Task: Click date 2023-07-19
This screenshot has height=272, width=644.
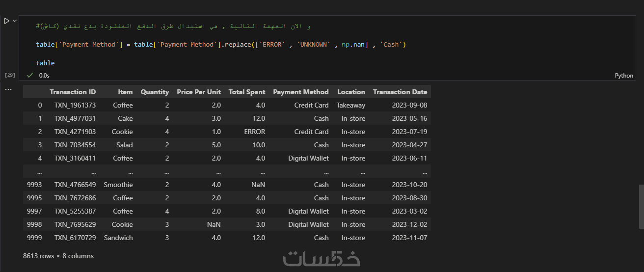Action: 409,132
